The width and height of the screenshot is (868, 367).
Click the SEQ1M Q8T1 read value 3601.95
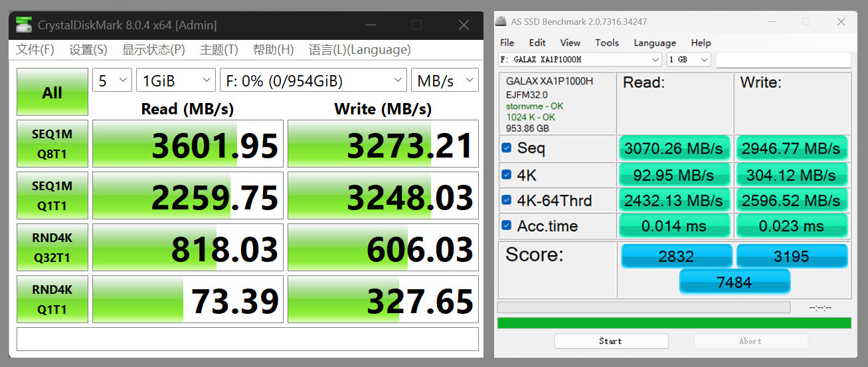pyautogui.click(x=188, y=144)
